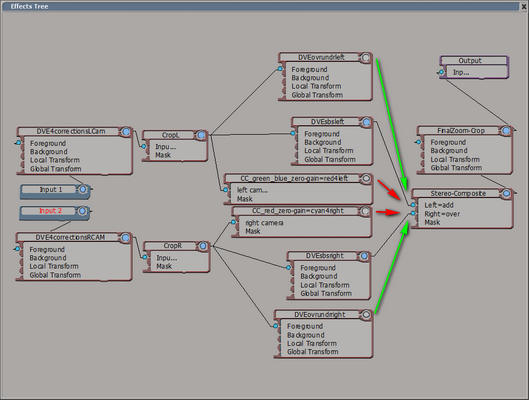Click the DVEovrundrleft node output circle
Screen dimensions: 529x400
366,58
